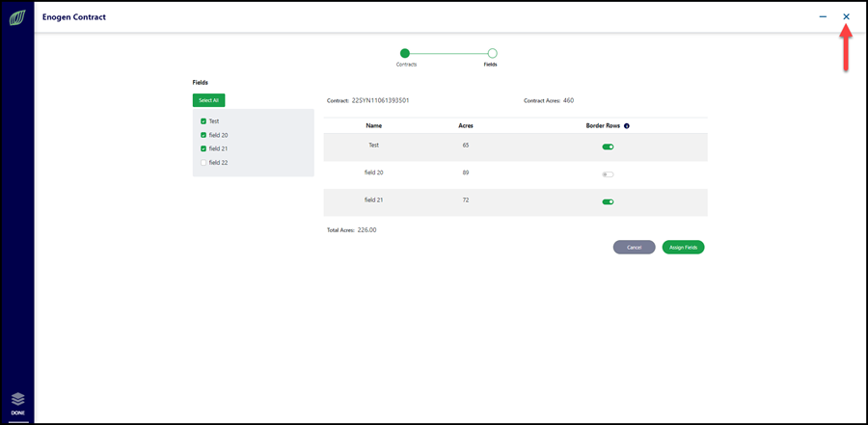This screenshot has height=425, width=868.
Task: Click the Border Rows info icon
Action: tap(627, 126)
